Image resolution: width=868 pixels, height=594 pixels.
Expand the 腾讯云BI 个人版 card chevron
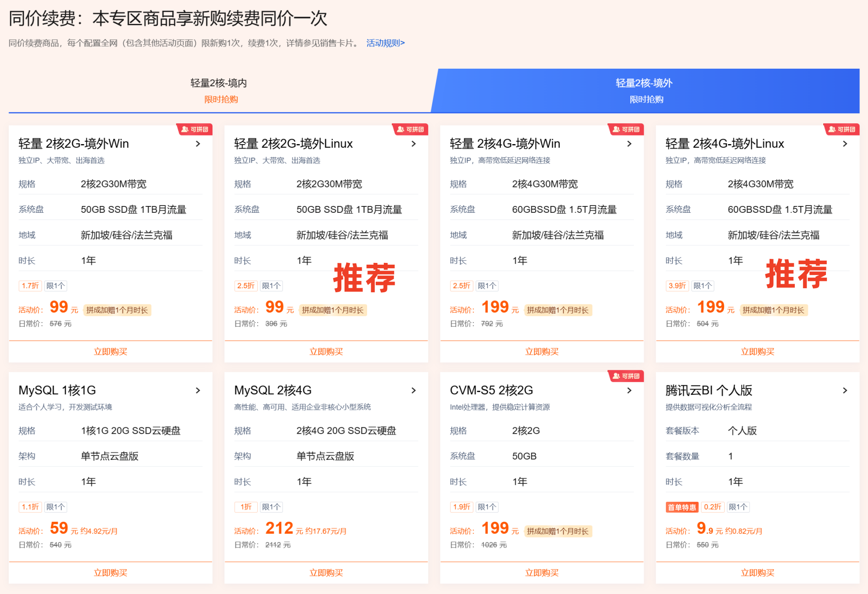pos(845,390)
